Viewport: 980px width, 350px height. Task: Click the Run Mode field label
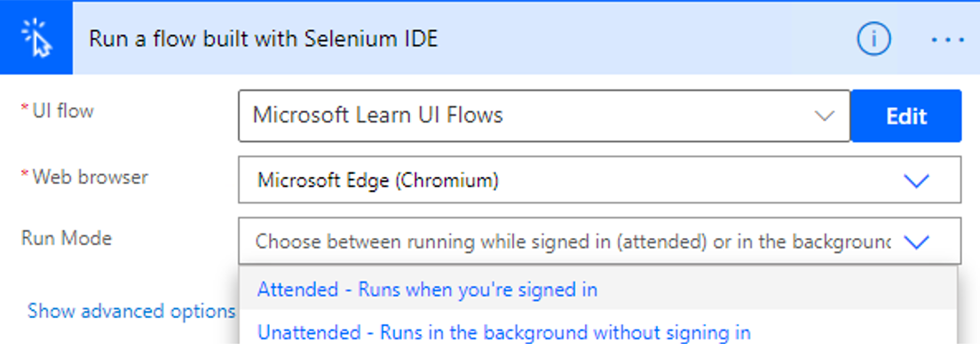pos(67,237)
